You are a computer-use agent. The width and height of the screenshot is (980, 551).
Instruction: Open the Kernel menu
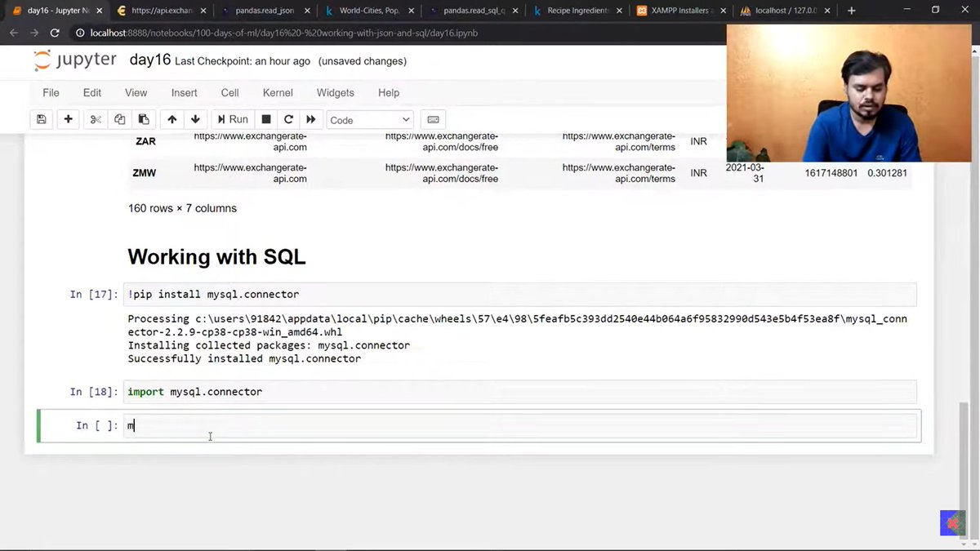[278, 93]
